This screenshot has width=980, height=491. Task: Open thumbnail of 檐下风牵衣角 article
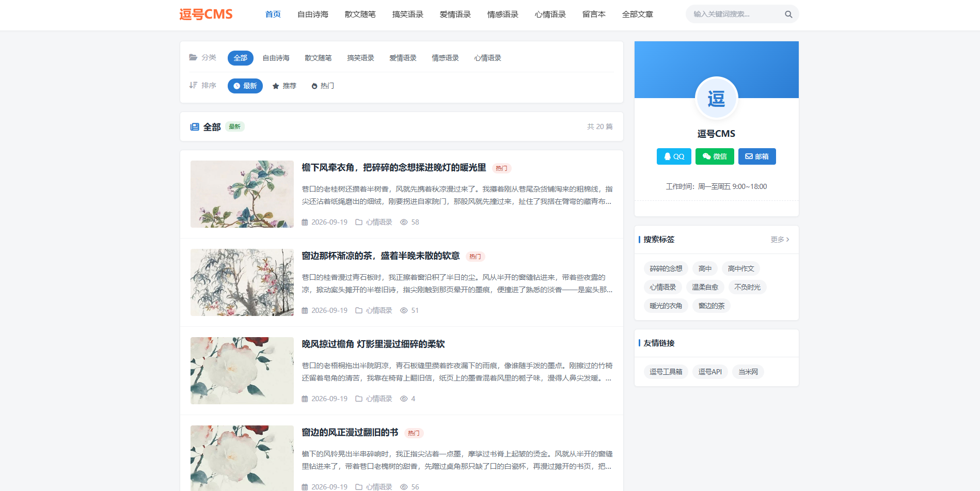[242, 194]
